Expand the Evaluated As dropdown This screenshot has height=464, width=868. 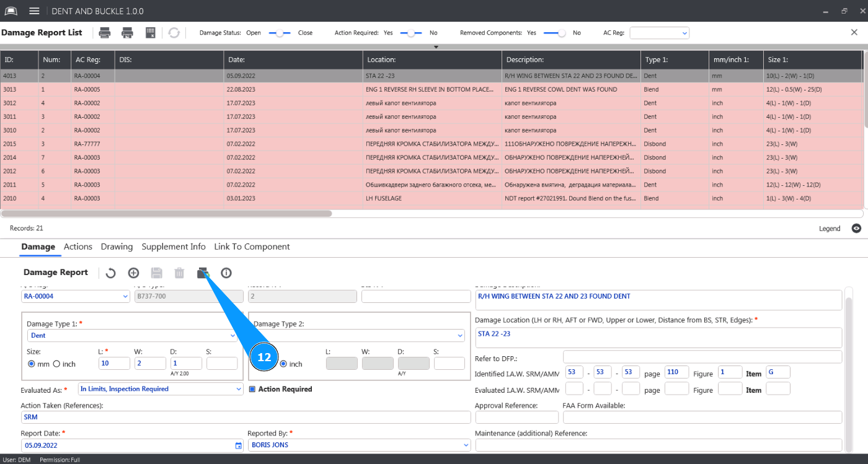[x=239, y=389]
